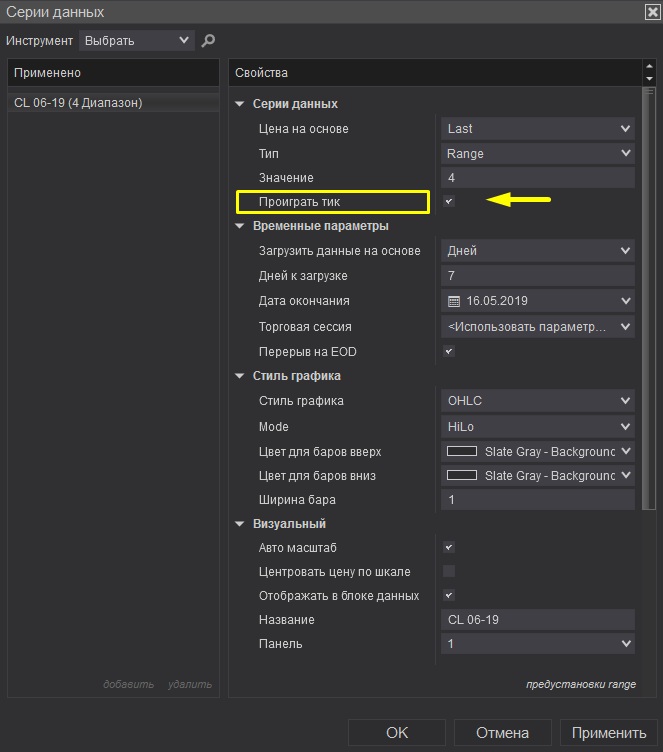Uncheck the Авто масштаб checkbox

coord(449,548)
